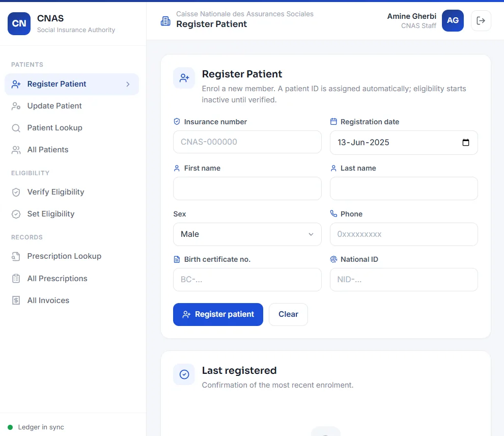The width and height of the screenshot is (504, 436).
Task: Open the Sex dropdown
Action: point(247,234)
